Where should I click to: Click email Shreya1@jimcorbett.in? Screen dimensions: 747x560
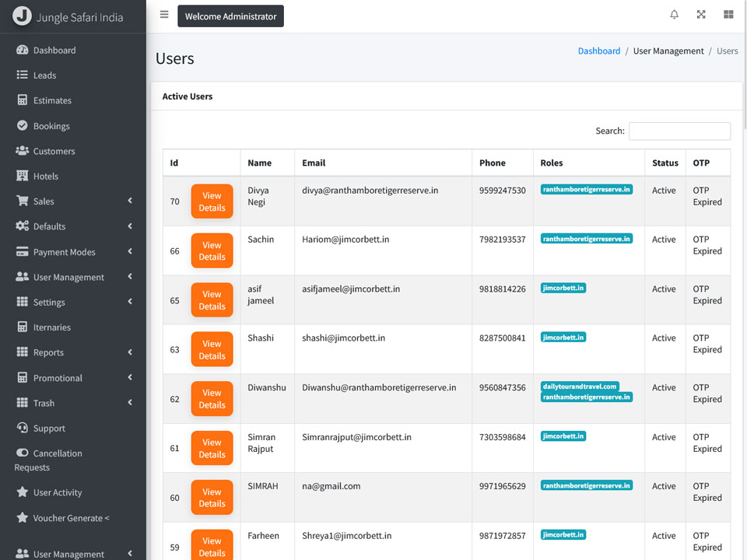pyautogui.click(x=347, y=536)
